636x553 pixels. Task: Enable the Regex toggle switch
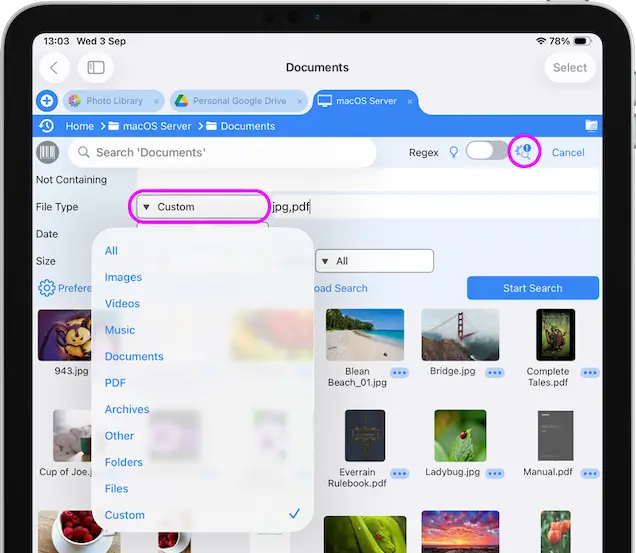[486, 152]
